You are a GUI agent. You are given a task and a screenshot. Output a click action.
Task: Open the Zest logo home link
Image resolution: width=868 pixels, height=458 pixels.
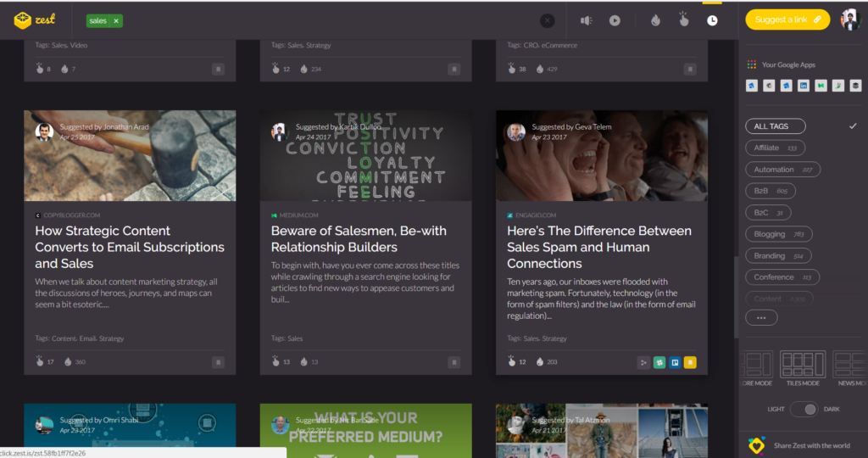[x=34, y=20]
